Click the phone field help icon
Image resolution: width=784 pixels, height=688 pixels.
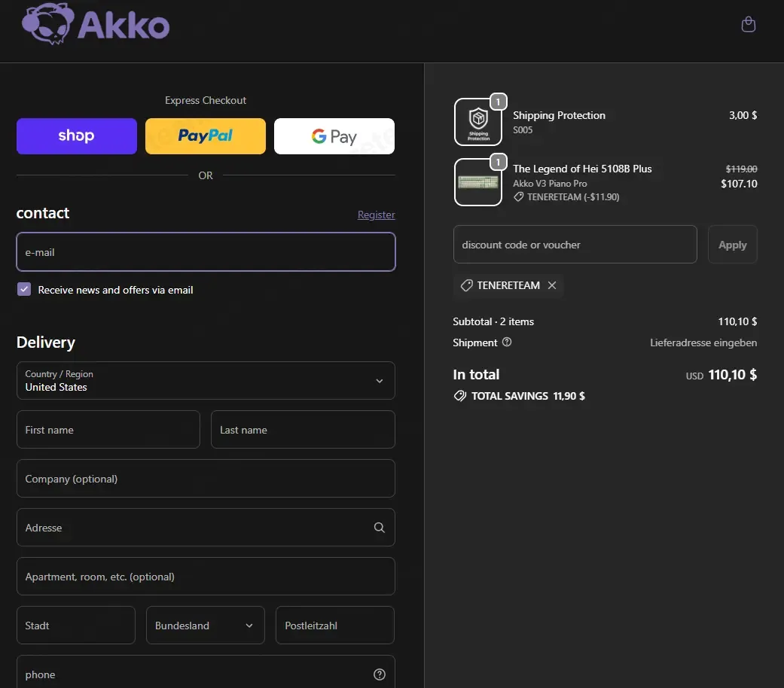coord(380,674)
